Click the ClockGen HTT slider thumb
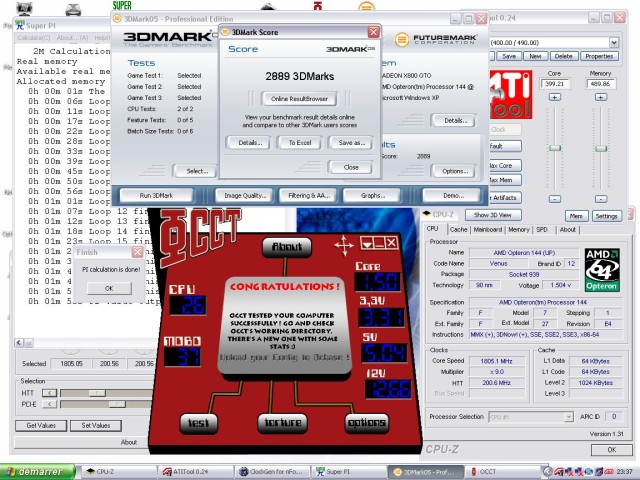The width and height of the screenshot is (640, 480). point(97,393)
